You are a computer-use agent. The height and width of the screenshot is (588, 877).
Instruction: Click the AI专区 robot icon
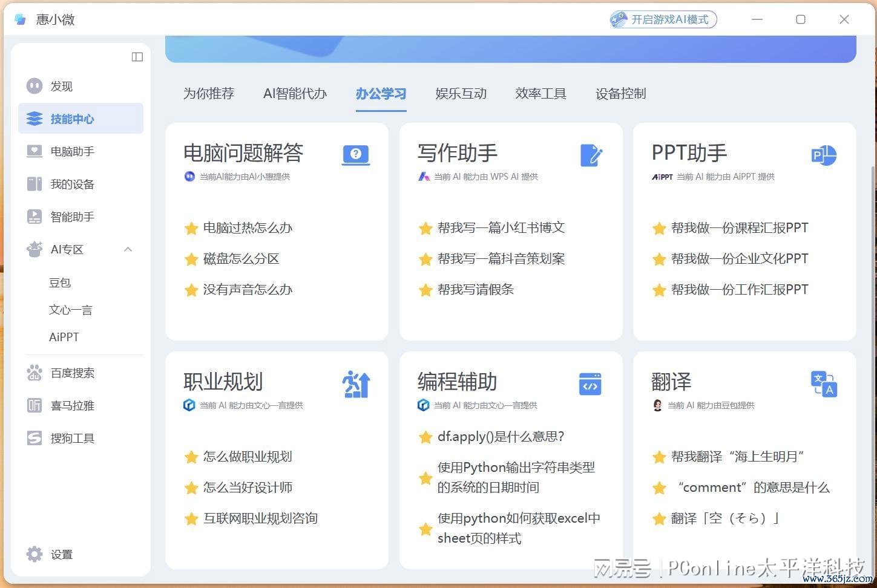(34, 249)
